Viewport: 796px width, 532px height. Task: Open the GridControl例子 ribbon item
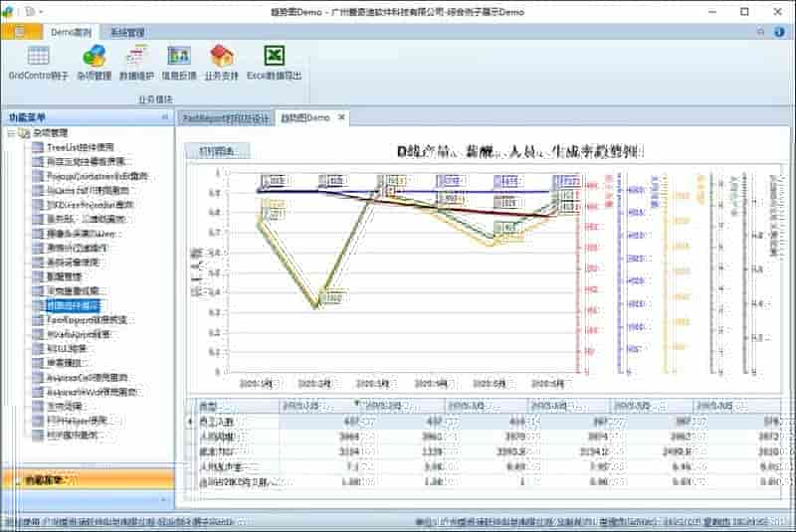[38, 63]
